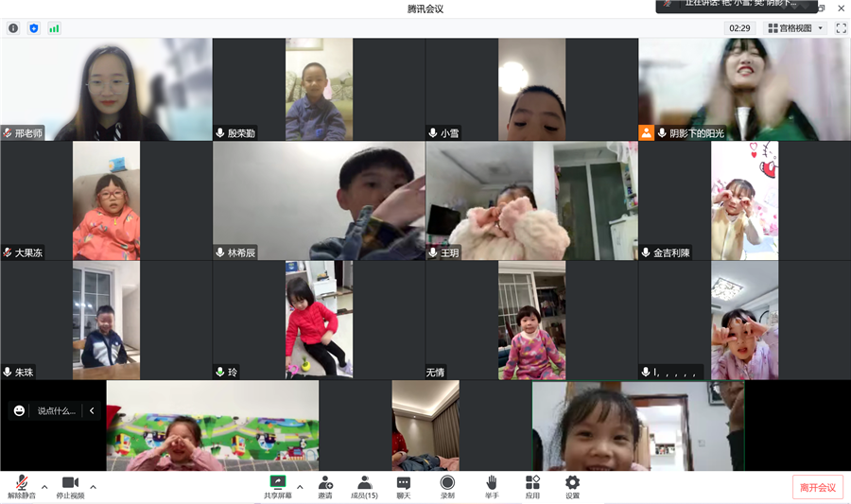Click the muted mic icon beside 邢老师

click(8, 133)
